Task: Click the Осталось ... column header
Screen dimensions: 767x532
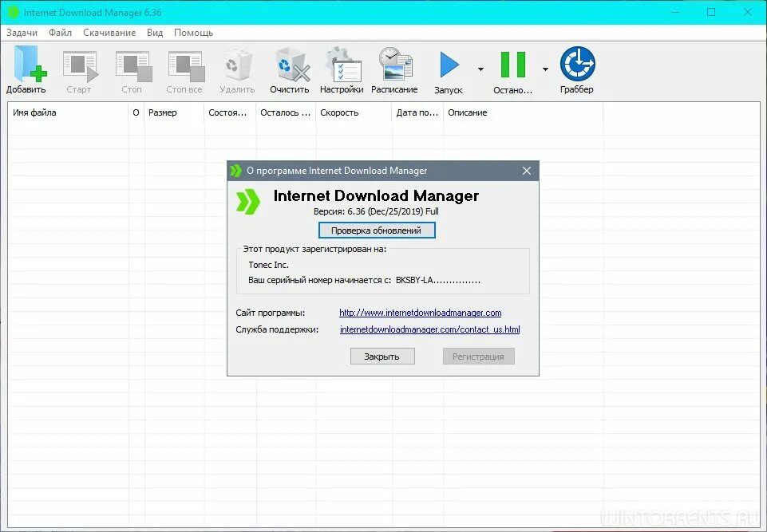Action: coord(286,112)
